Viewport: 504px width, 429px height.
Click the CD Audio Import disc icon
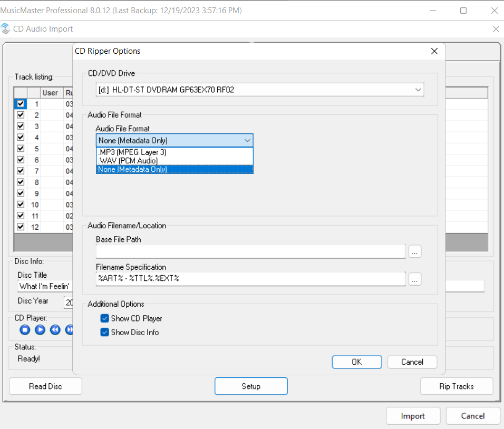5,29
